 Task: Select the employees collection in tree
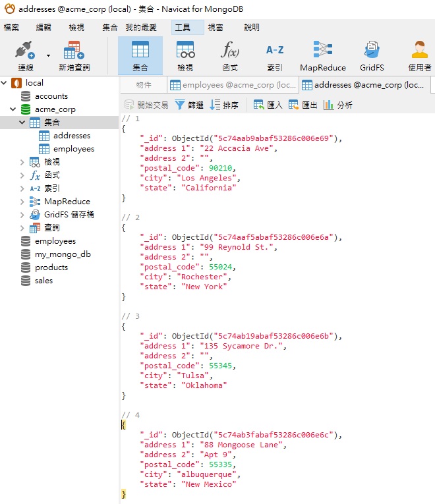tap(73, 149)
